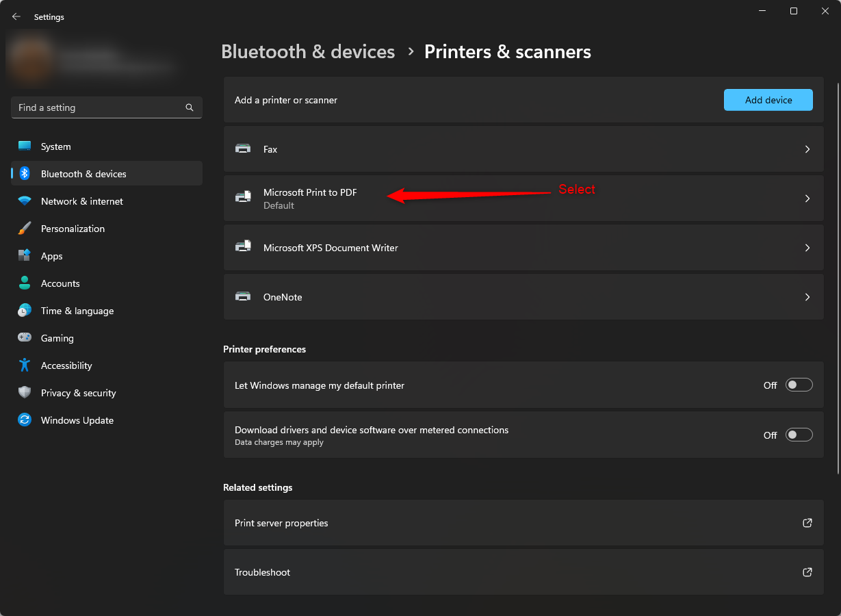Open Gaming settings

coord(107,338)
